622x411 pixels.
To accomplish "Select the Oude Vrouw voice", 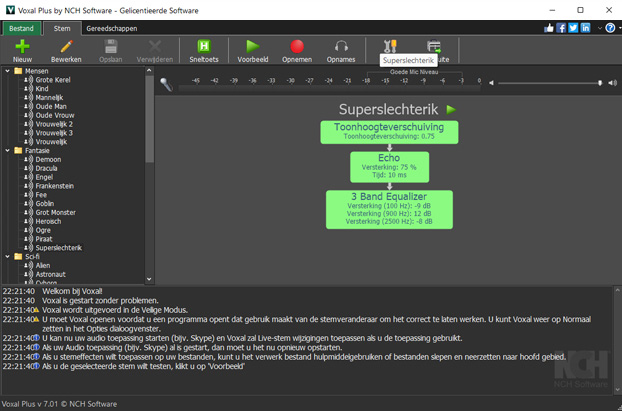I will (55, 115).
